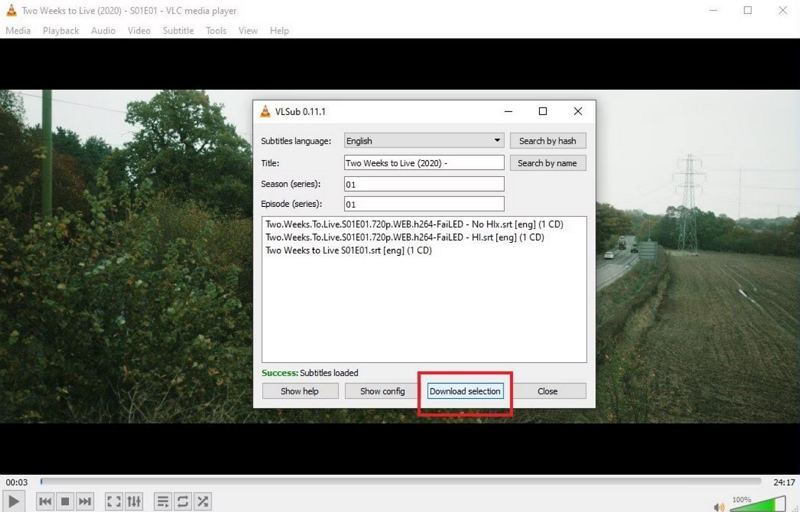This screenshot has height=512, width=800.
Task: Open the Subtitle menu
Action: pos(178,31)
